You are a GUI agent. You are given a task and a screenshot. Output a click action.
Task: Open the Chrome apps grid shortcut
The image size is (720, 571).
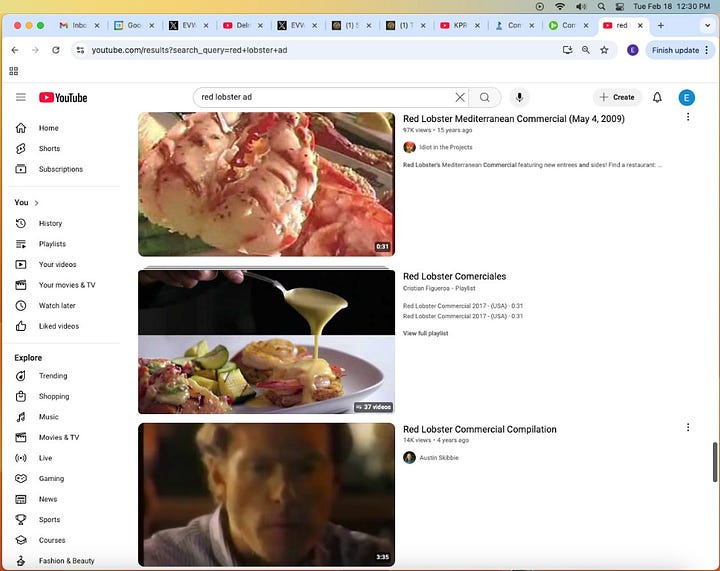14,71
